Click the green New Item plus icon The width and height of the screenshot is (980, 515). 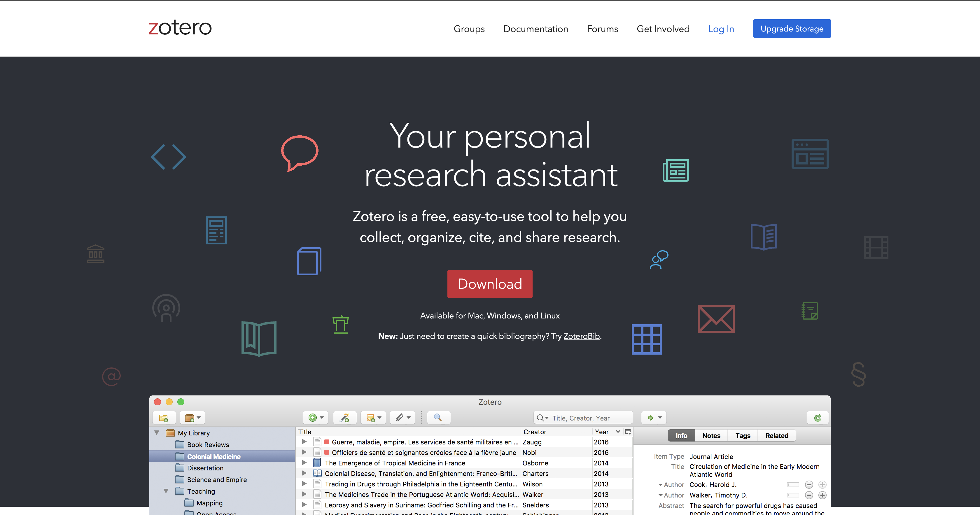point(312,418)
